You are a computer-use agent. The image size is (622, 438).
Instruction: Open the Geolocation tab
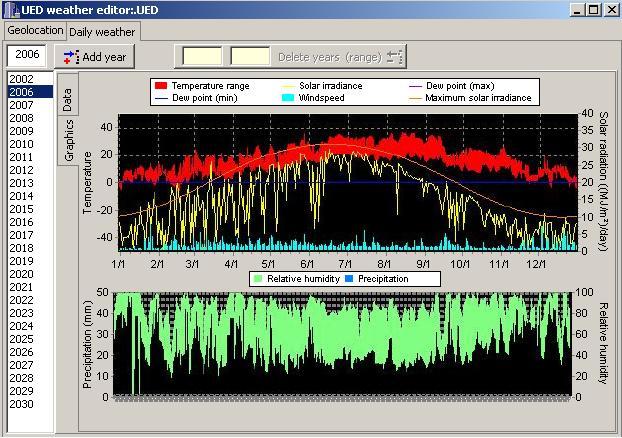click(x=35, y=31)
